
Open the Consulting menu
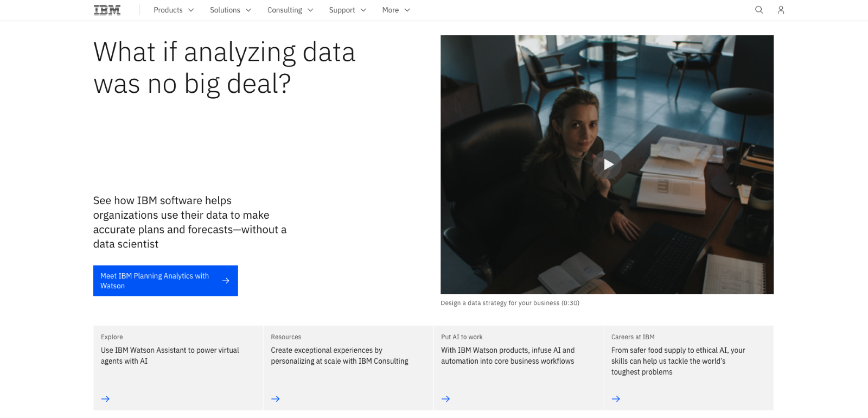pyautogui.click(x=290, y=10)
